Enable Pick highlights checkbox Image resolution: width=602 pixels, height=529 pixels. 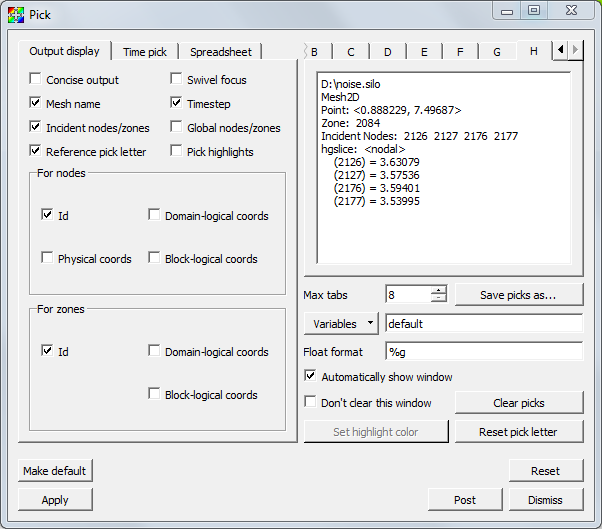coord(176,150)
